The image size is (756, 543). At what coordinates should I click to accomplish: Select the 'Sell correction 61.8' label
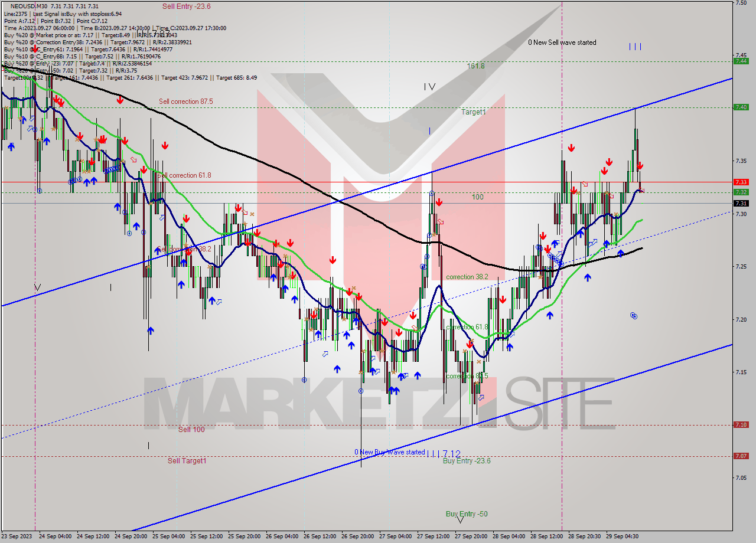click(x=184, y=175)
